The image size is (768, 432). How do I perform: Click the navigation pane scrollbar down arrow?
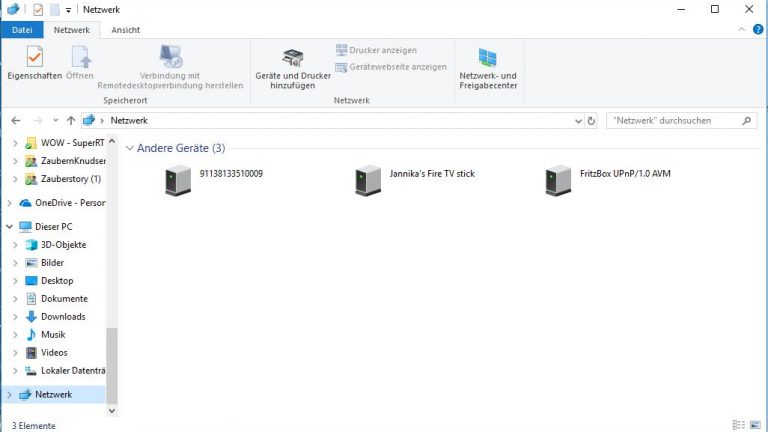click(112, 410)
